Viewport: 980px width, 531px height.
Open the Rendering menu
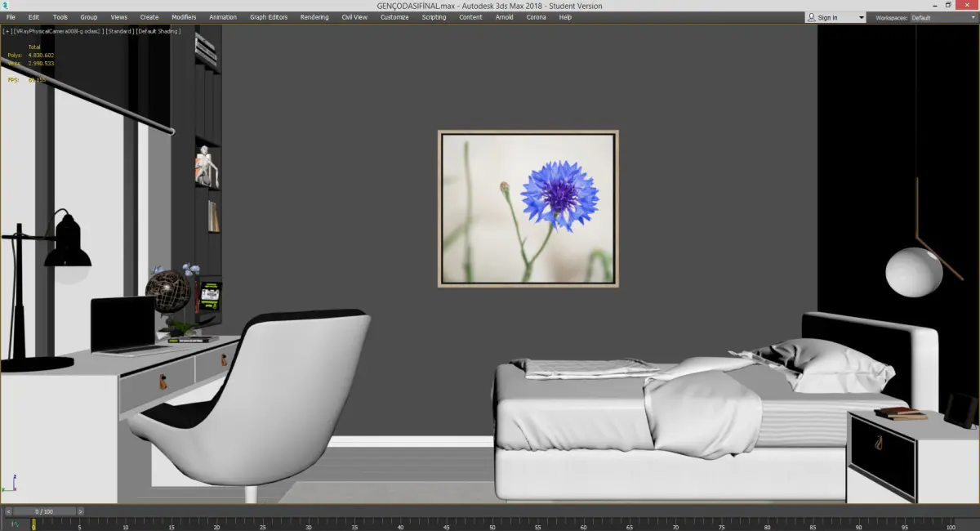click(314, 17)
